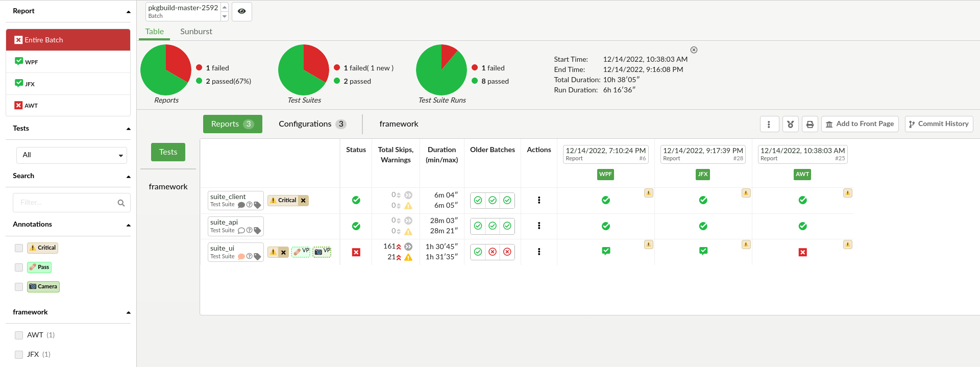Click the camera VP annotation on suite_ui
The width and height of the screenshot is (980, 367).
[x=322, y=252]
